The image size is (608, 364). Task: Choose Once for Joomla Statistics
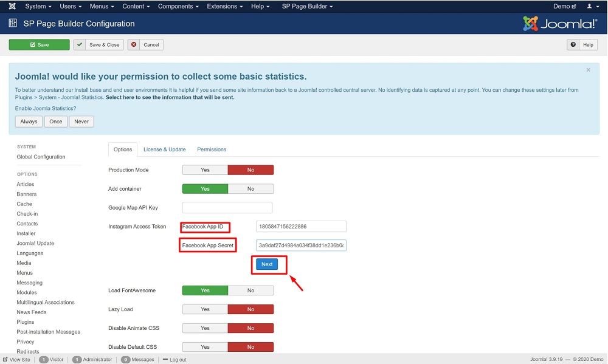(x=56, y=122)
